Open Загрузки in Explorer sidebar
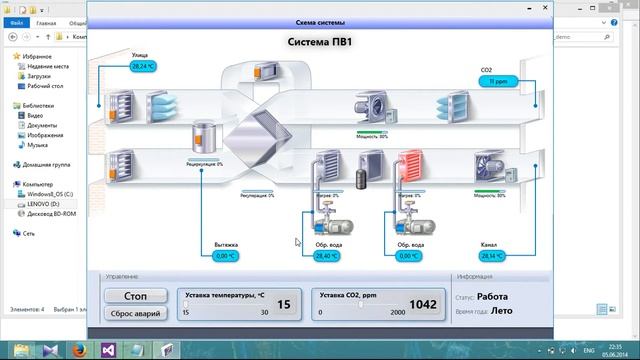640x360 pixels. point(39,76)
